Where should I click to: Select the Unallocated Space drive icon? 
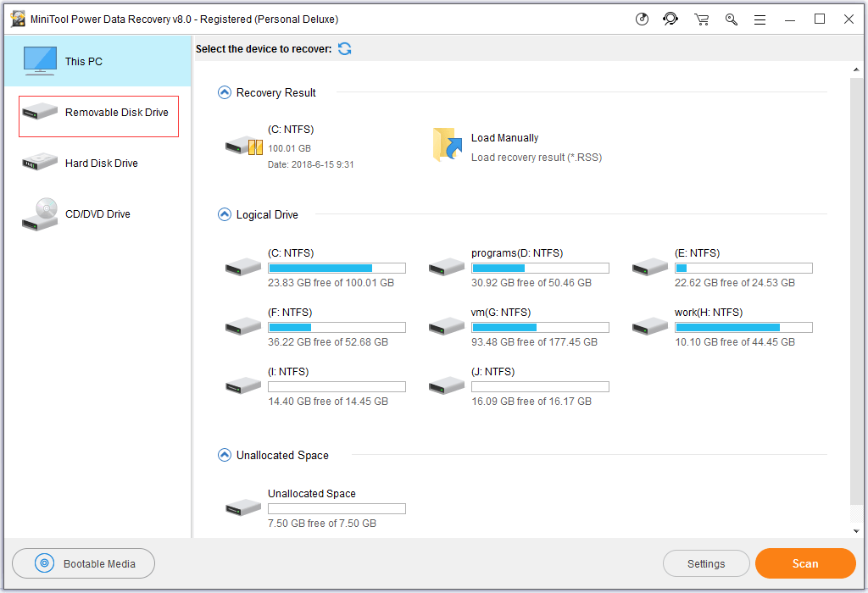point(243,507)
